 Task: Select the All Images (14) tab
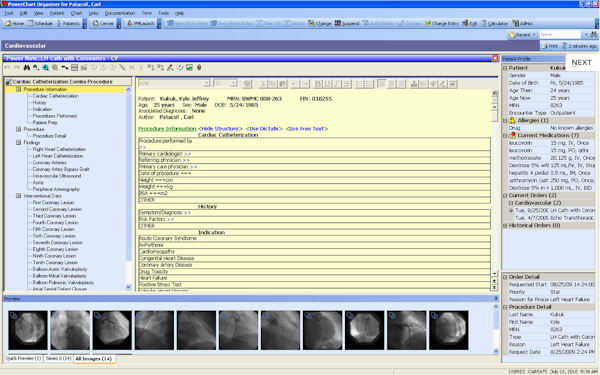pyautogui.click(x=93, y=359)
